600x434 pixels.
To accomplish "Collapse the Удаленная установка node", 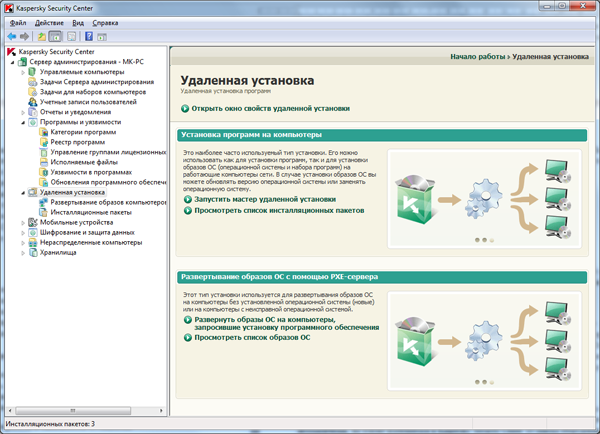I will [23, 193].
